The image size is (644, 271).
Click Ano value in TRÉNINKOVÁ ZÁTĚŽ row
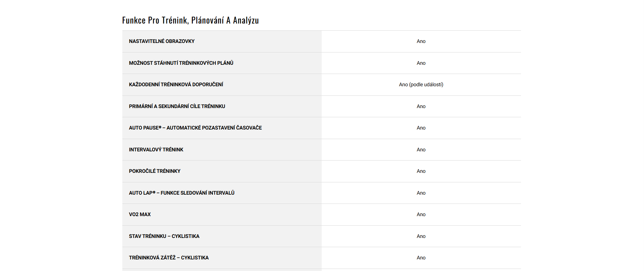tap(421, 258)
